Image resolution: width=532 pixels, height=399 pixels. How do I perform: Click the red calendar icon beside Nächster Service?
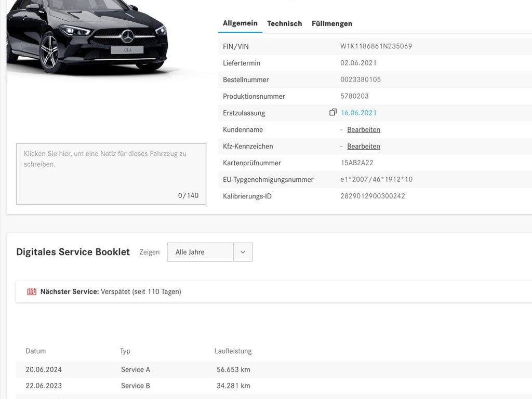click(32, 291)
